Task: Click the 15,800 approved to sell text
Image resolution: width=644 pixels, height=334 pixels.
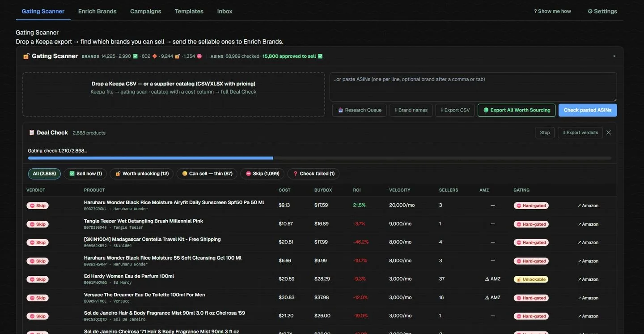Action: point(289,56)
